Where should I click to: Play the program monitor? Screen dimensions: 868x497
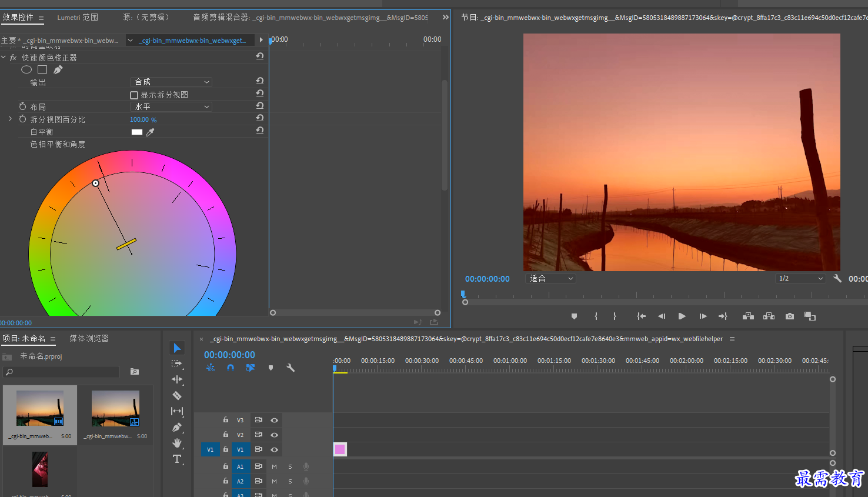click(682, 316)
